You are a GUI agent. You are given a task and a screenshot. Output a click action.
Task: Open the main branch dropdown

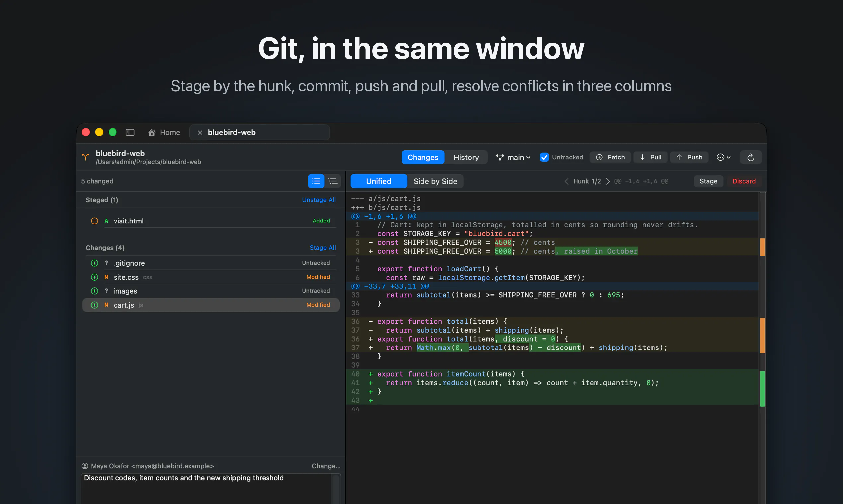pyautogui.click(x=513, y=157)
